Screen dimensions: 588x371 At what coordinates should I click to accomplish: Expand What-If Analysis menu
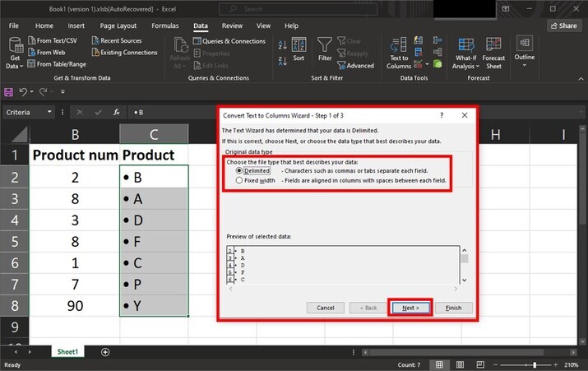pos(465,53)
